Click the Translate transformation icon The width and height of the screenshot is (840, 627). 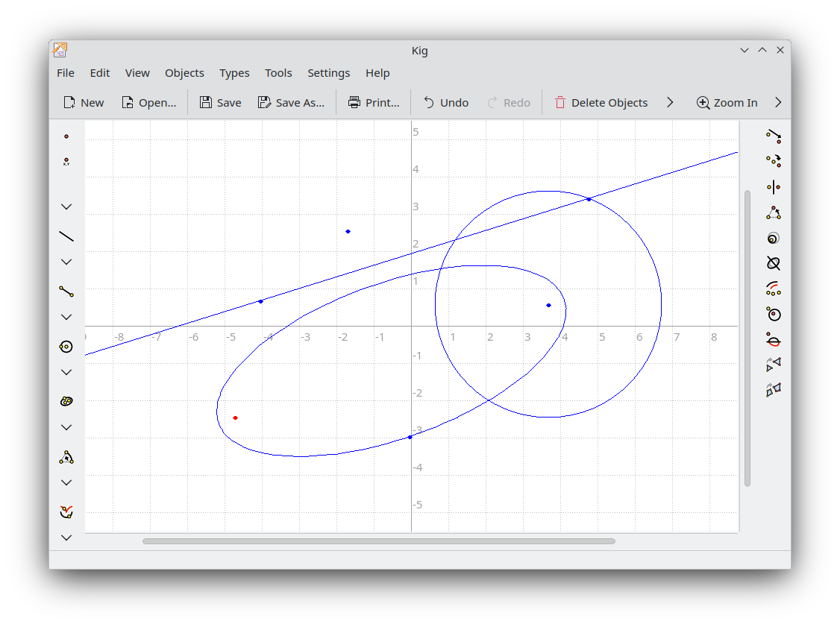coord(774,136)
